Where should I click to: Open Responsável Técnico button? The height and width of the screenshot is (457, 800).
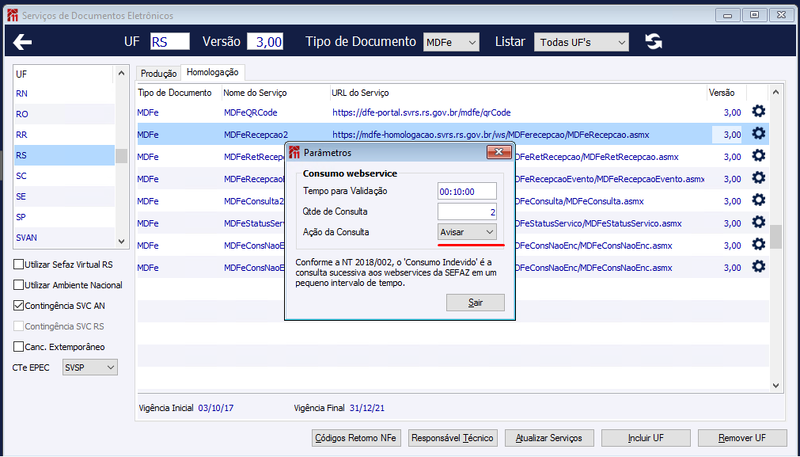click(452, 438)
